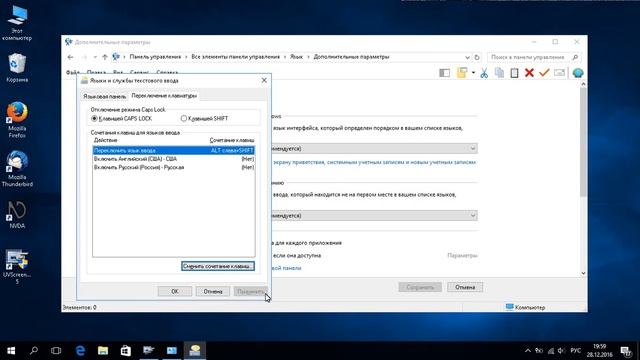Expand the second input method dropdown
Viewport: 640px width, 360px height.
473,216
